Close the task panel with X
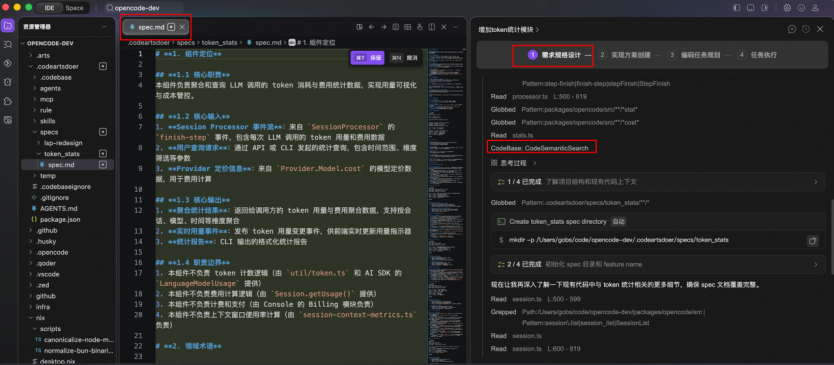Screen dimensions: 834x365 (x=821, y=29)
